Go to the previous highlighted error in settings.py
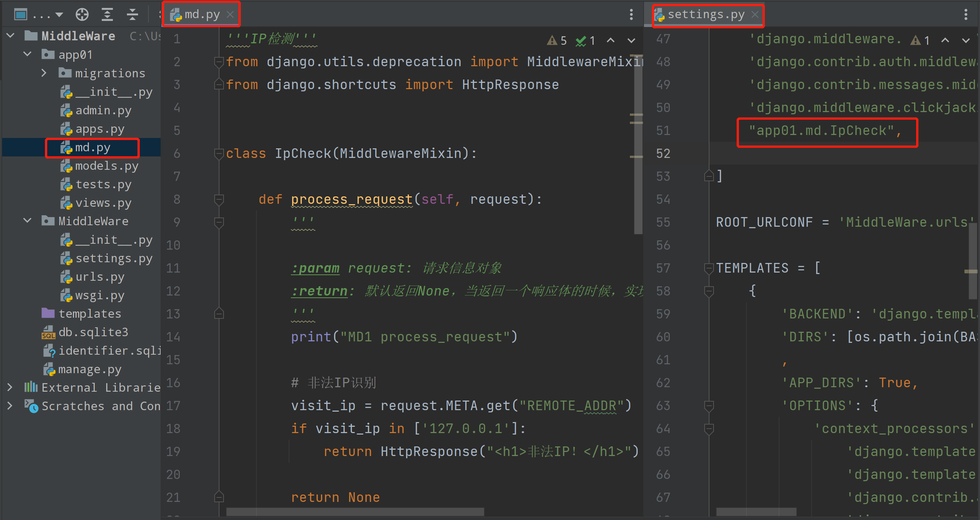This screenshot has height=520, width=980. click(945, 40)
